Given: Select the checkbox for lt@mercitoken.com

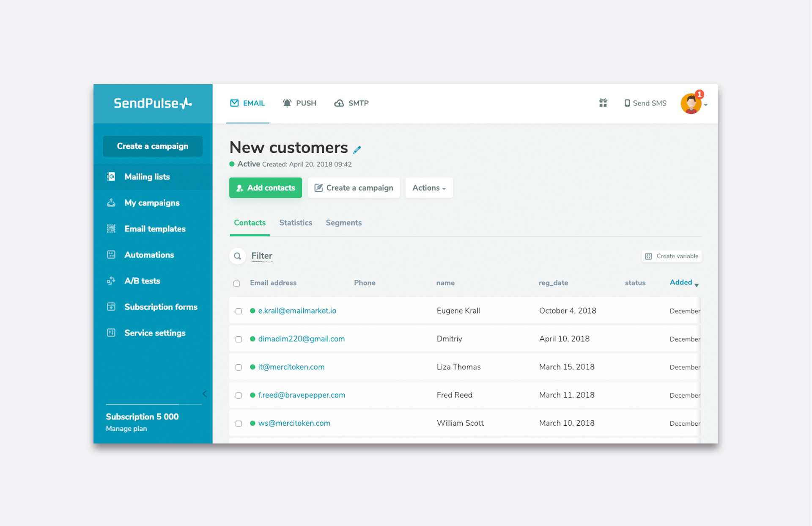Looking at the screenshot, I should (239, 367).
